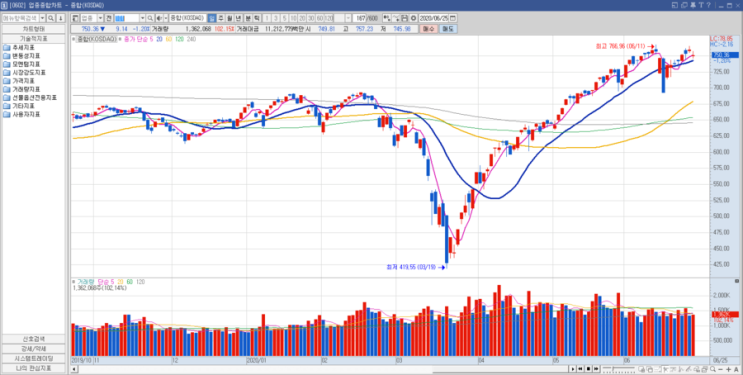Open the 나의 관심지표 section
The height and width of the screenshot is (375, 743).
coord(33,368)
